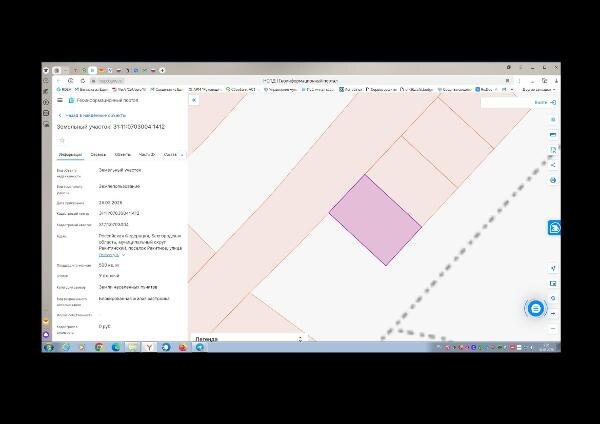Viewport: 600px width, 424px height.
Task: Close the parcel info side panel
Action: pyautogui.click(x=194, y=100)
